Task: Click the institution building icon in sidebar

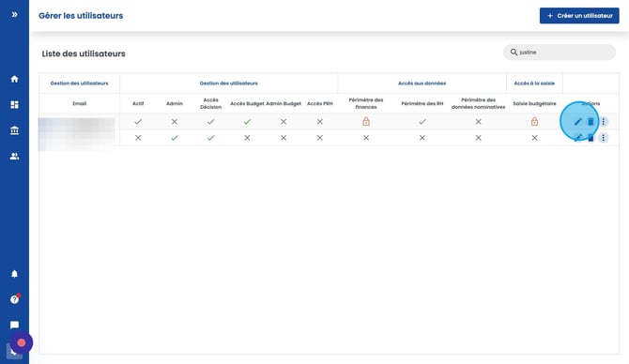Action: pos(14,130)
